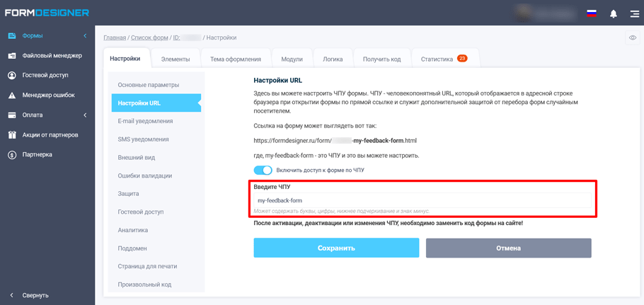Switch to the Элементы tab

point(176,59)
